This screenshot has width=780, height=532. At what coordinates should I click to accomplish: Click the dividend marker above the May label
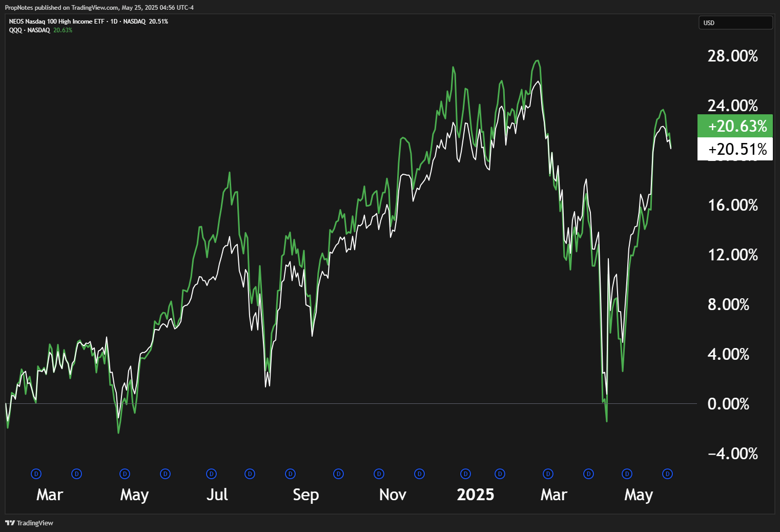click(125, 474)
